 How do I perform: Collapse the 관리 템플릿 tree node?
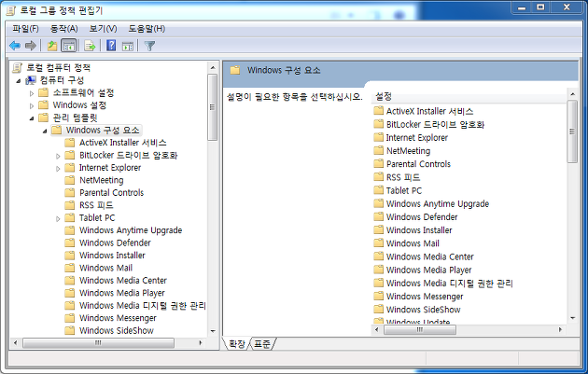tap(32, 118)
